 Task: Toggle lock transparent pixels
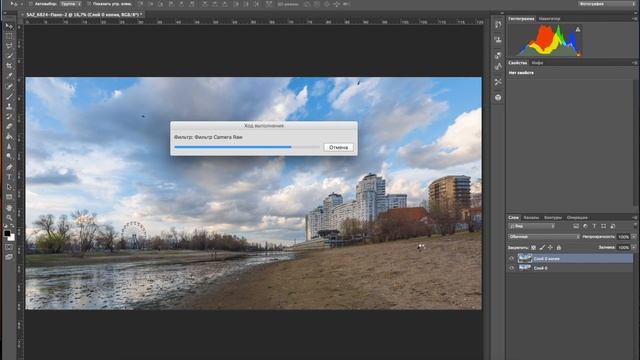pyautogui.click(x=533, y=247)
